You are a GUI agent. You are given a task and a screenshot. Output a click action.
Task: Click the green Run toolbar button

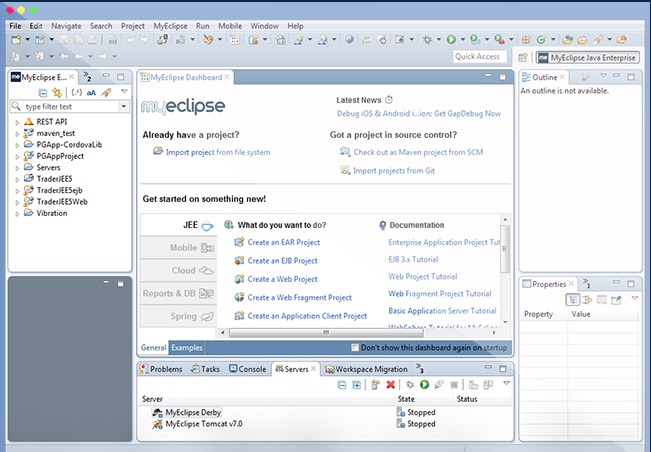click(451, 40)
